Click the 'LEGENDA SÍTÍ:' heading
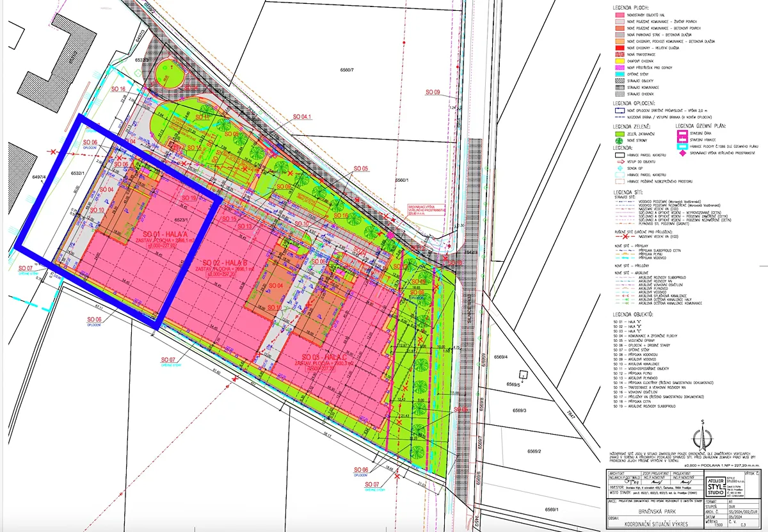768x532 pixels. click(628, 193)
